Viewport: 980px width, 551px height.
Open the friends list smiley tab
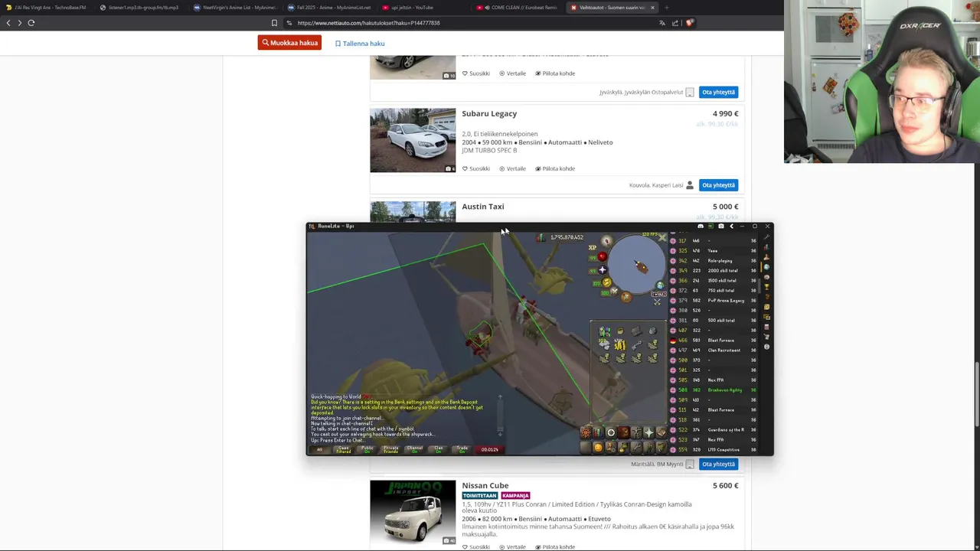(x=598, y=448)
